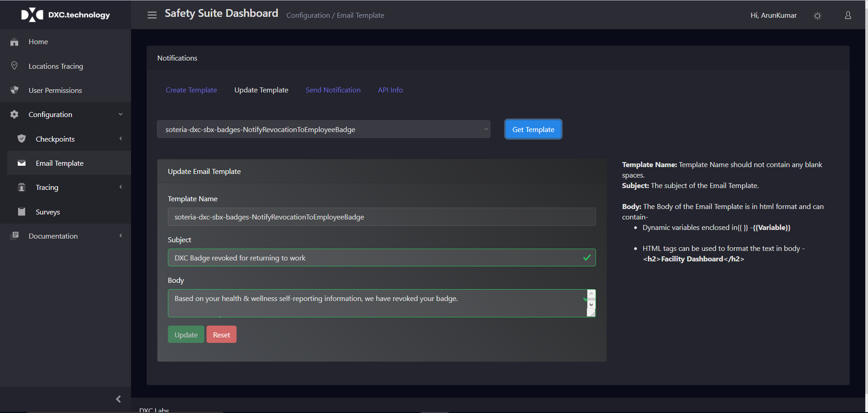
Task: Click the Get Template button
Action: point(533,129)
